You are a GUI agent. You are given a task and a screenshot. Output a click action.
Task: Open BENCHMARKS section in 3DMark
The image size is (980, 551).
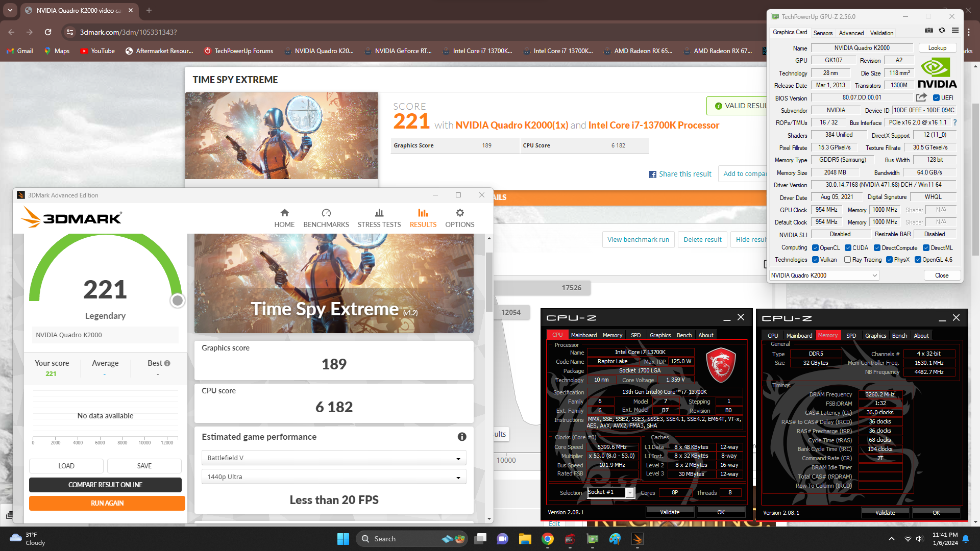coord(326,218)
